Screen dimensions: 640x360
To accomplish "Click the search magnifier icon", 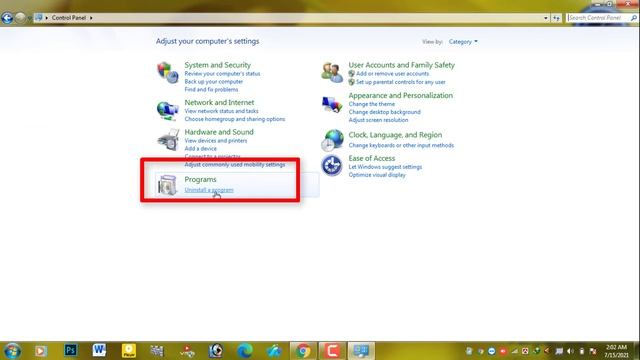I will click(633, 18).
